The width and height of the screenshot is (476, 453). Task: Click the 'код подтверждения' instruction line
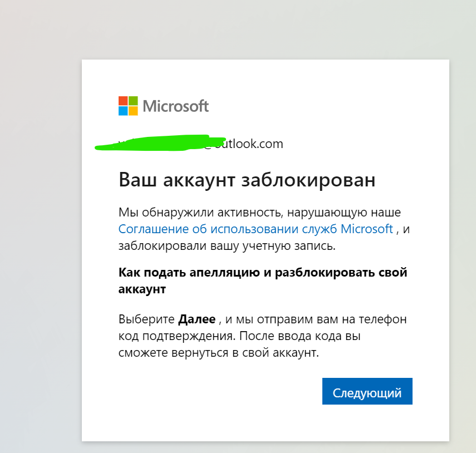coord(239,336)
